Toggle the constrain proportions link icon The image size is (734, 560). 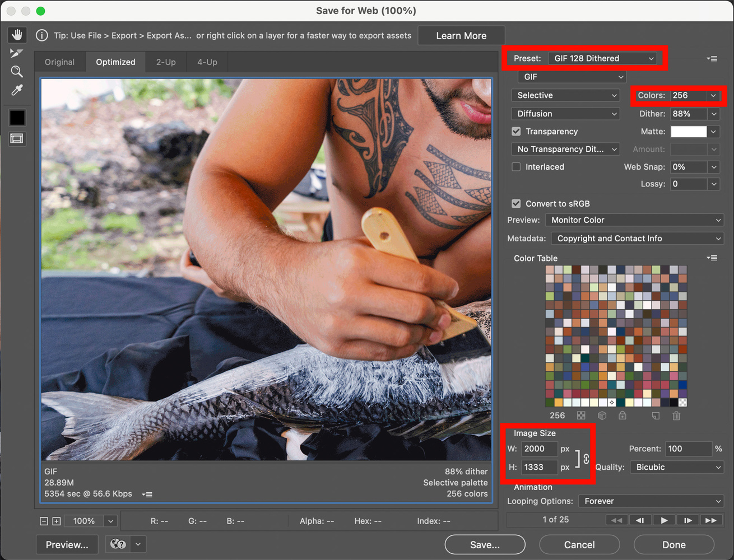pyautogui.click(x=586, y=459)
